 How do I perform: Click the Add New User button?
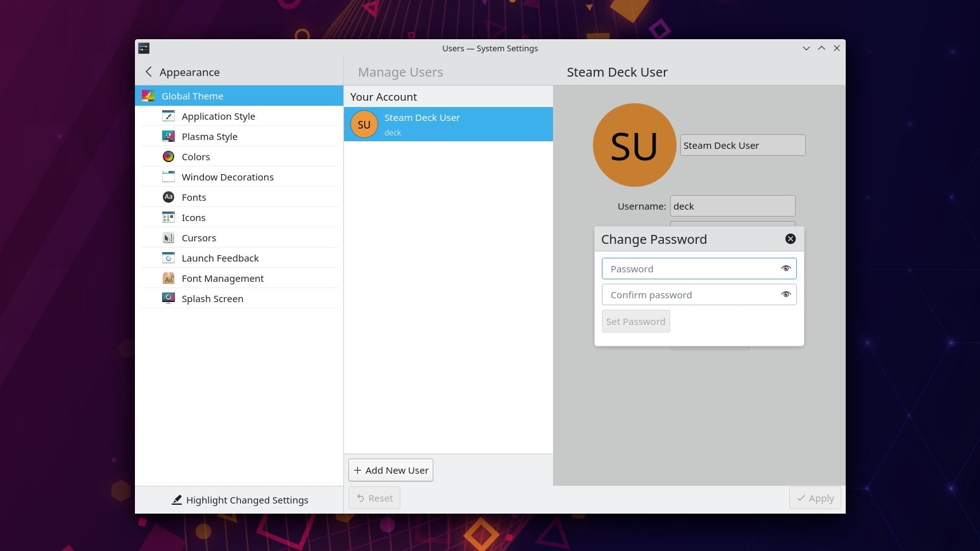click(x=391, y=470)
